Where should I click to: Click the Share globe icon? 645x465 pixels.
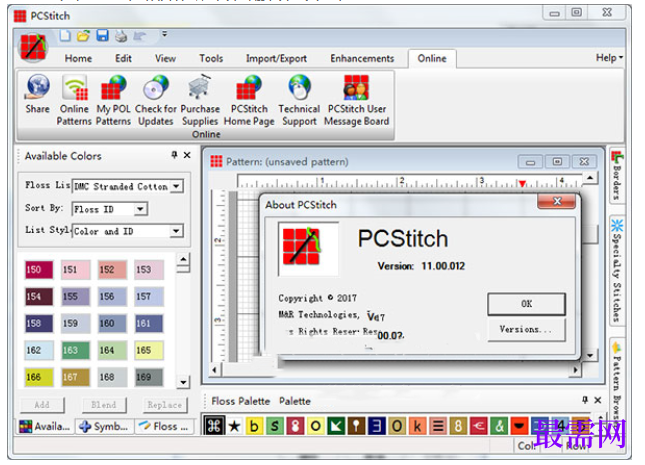pyautogui.click(x=38, y=87)
